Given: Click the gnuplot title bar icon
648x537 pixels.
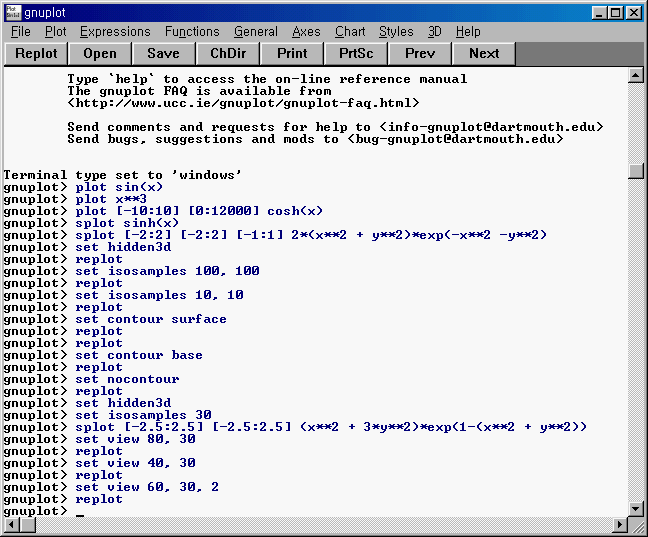Looking at the screenshot, I should (13, 12).
